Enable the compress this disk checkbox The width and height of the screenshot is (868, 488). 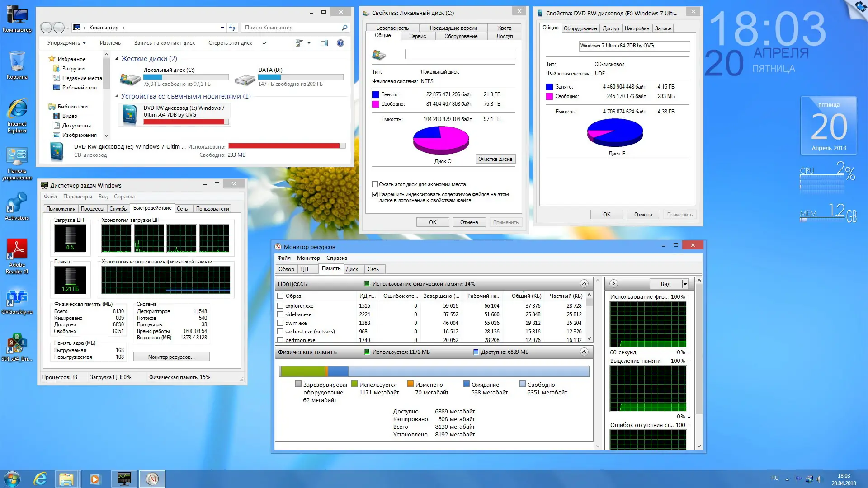[375, 184]
